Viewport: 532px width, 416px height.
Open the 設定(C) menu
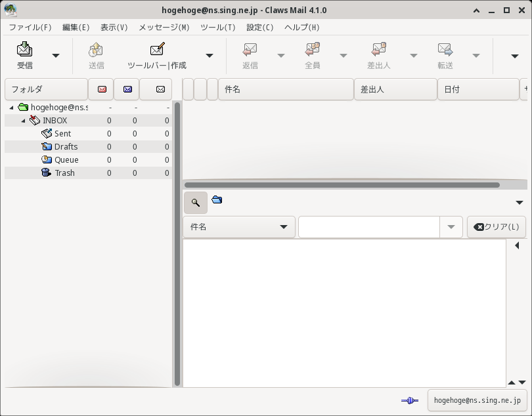[260, 28]
